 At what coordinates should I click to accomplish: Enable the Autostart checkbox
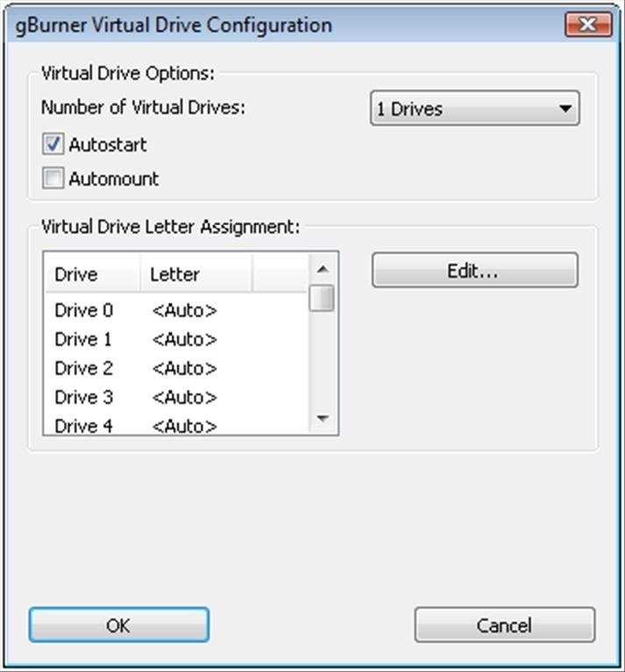[x=53, y=144]
